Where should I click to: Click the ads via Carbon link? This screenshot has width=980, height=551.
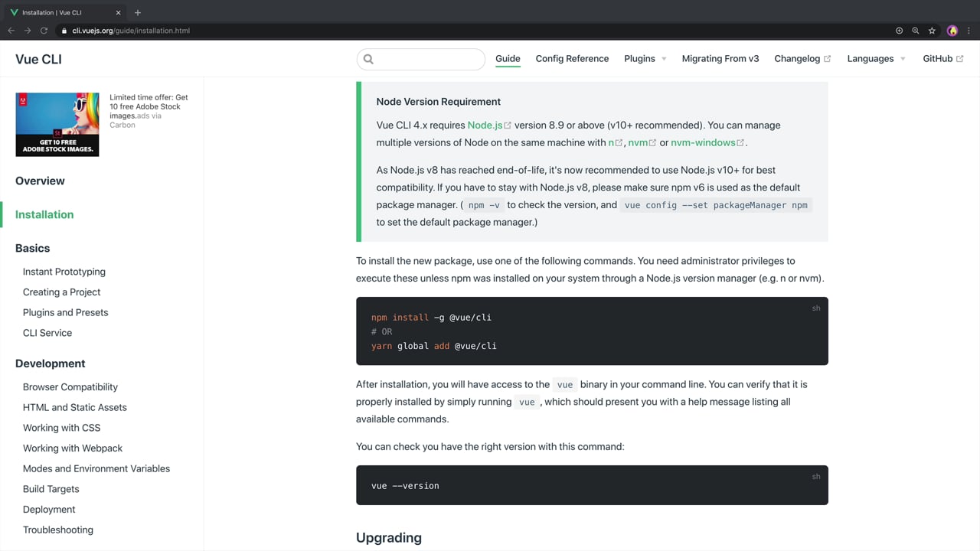pos(136,120)
